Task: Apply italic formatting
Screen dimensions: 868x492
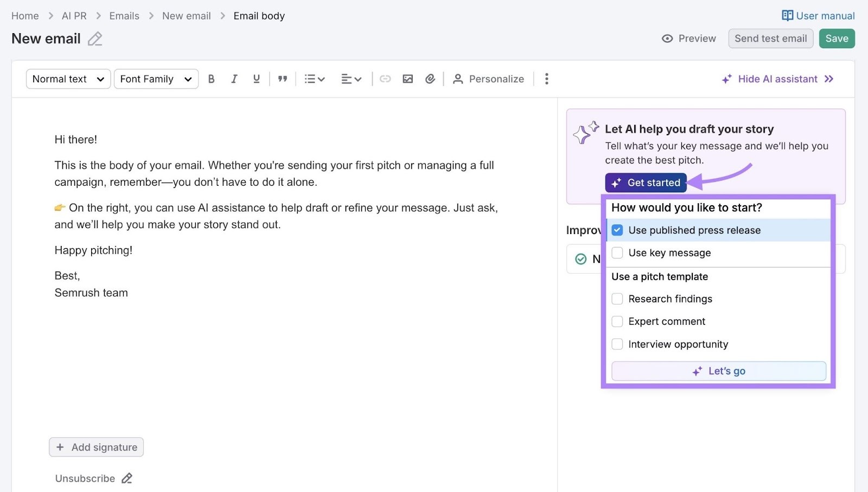Action: click(x=234, y=79)
